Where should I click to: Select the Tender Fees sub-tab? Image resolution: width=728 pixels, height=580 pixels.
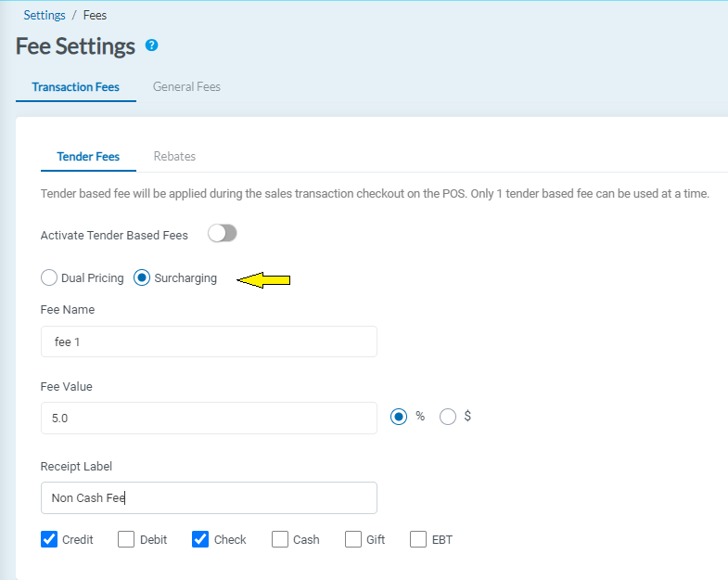(88, 157)
